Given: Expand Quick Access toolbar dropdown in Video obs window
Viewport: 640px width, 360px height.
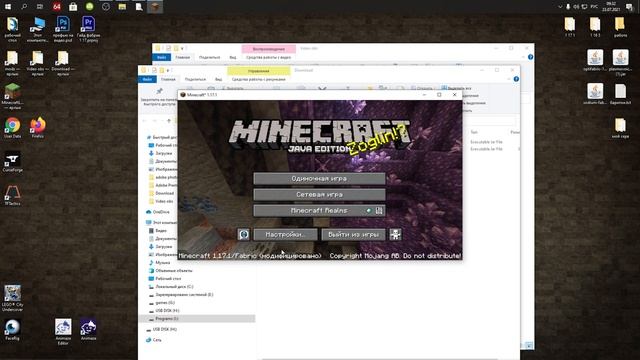Looking at the screenshot, I should 182,49.
